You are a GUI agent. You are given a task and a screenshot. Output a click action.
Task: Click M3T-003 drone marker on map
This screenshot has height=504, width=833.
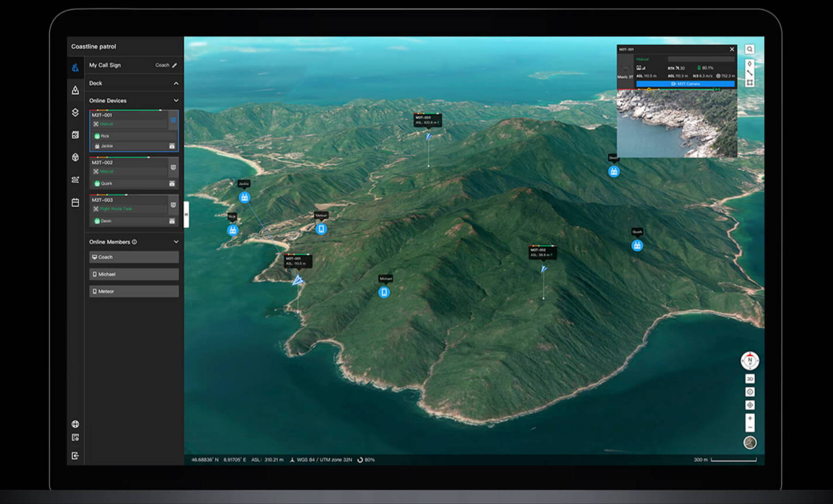(x=429, y=137)
